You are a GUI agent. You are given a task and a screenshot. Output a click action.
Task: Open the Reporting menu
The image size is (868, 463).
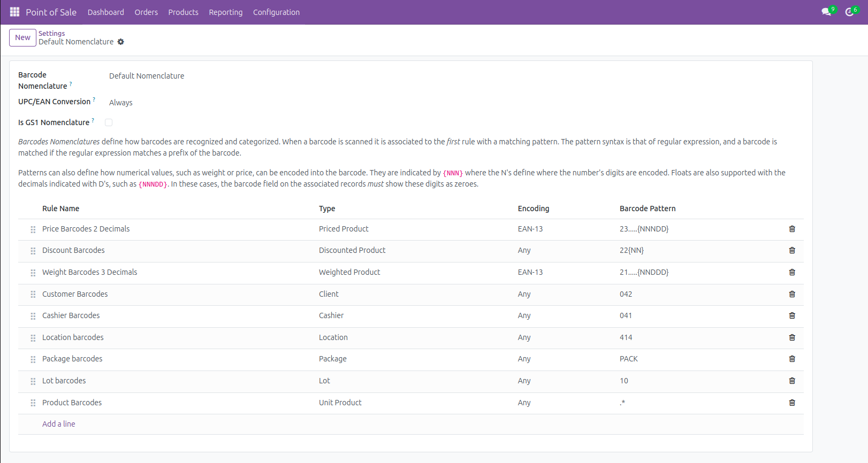225,12
